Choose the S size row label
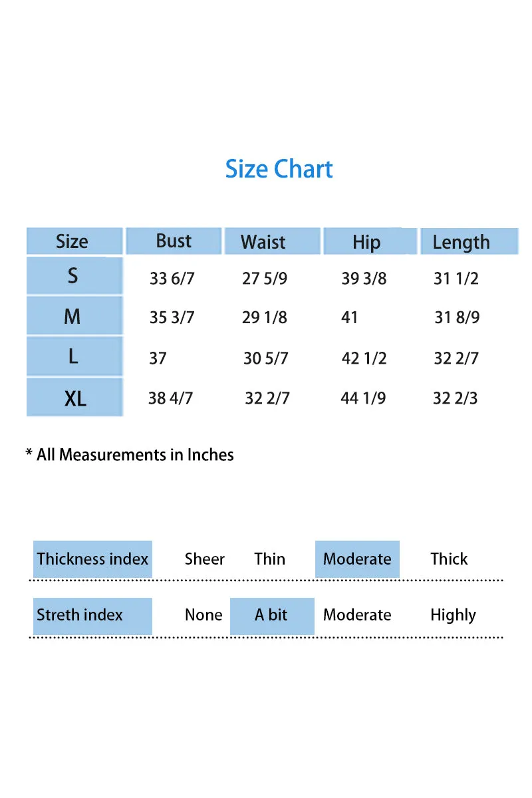This screenshot has width=532, height=798. 74,276
